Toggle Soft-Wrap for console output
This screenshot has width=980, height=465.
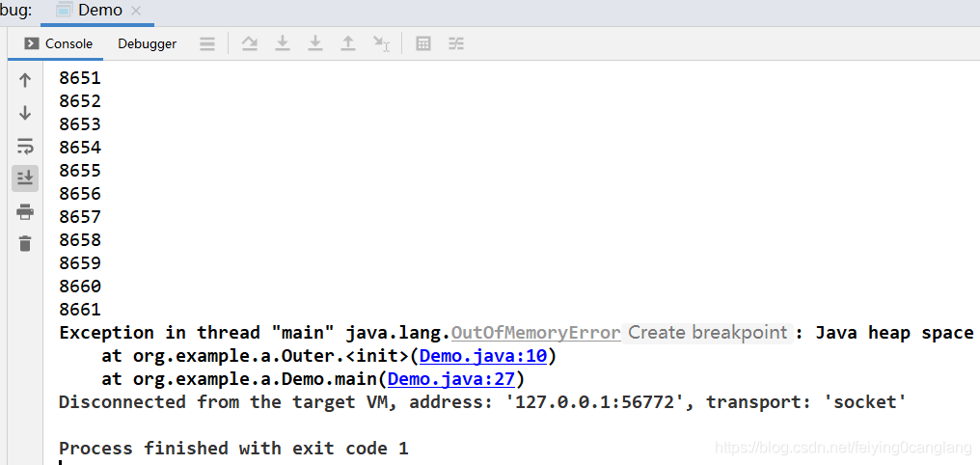[x=25, y=147]
